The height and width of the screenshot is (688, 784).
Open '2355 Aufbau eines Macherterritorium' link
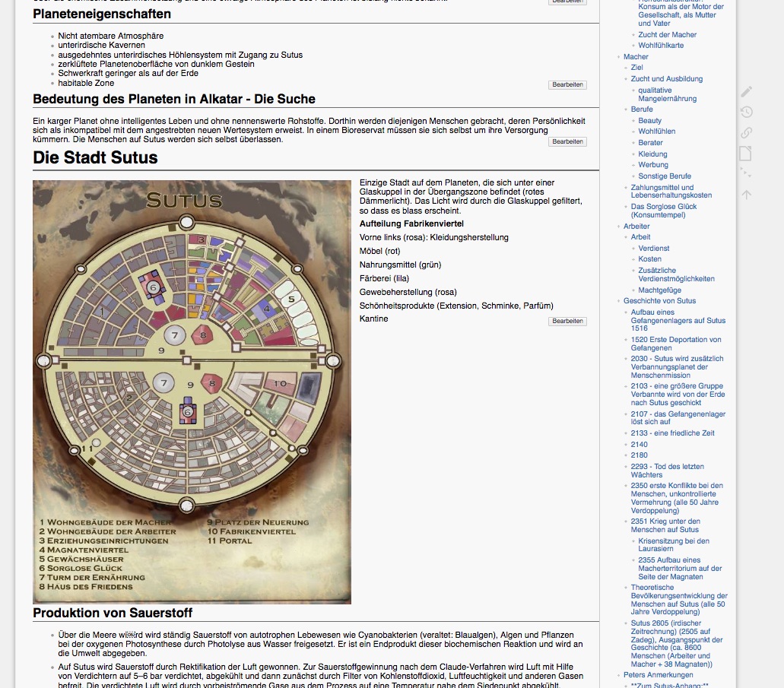click(x=680, y=568)
